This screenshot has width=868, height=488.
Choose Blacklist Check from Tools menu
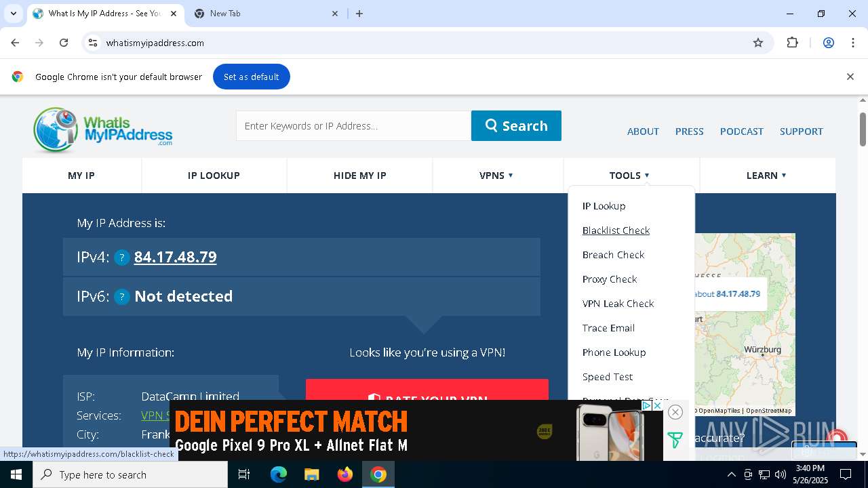coord(616,230)
